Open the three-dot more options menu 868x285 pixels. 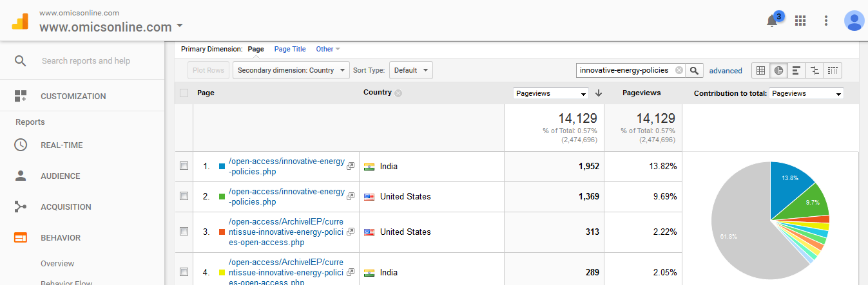[826, 21]
